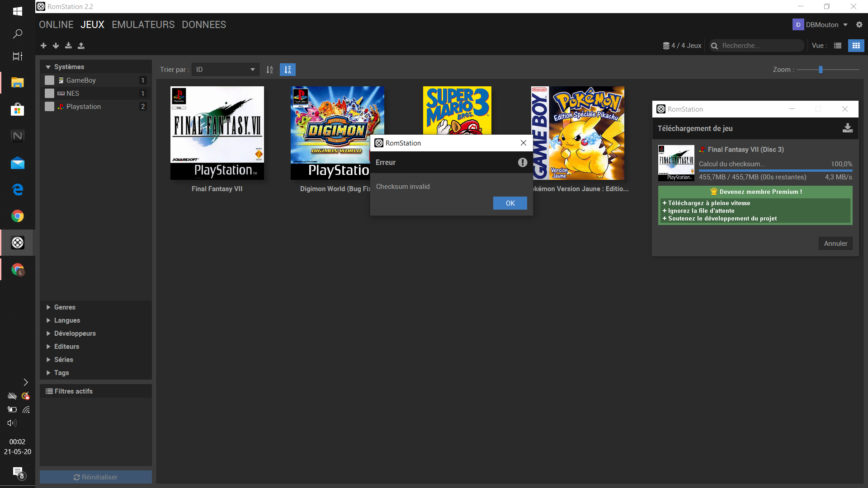
Task: Click the games database count icon
Action: point(666,46)
